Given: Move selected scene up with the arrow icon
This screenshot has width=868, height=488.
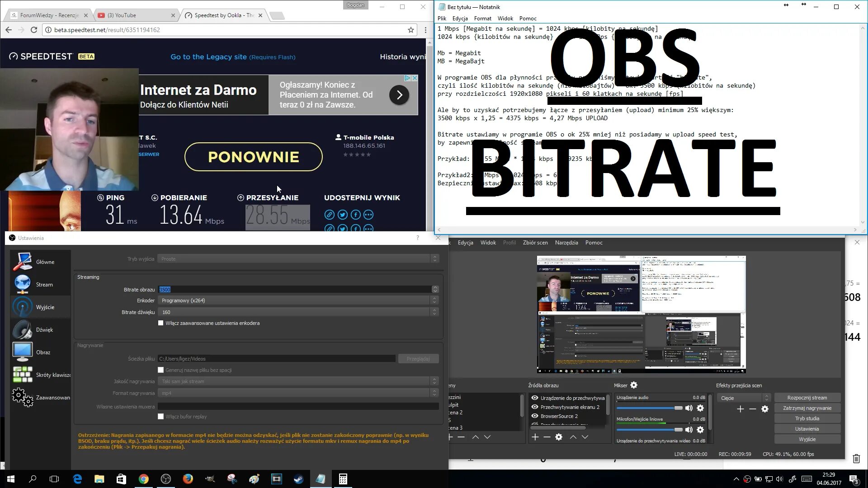Looking at the screenshot, I should tap(476, 437).
